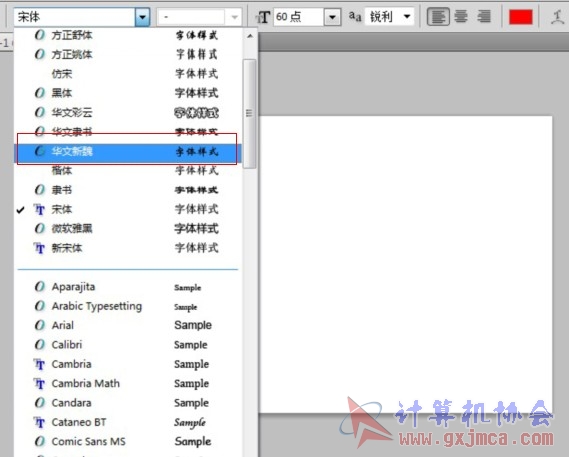Image resolution: width=569 pixels, height=457 pixels.
Task: Click the 60 点 font size field
Action: (x=299, y=17)
